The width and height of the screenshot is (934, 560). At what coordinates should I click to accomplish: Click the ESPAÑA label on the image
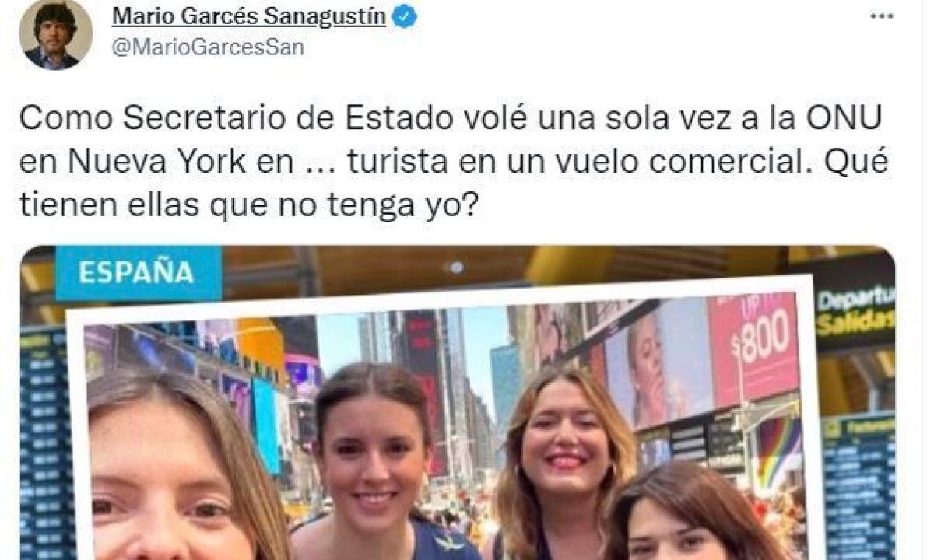[138, 273]
